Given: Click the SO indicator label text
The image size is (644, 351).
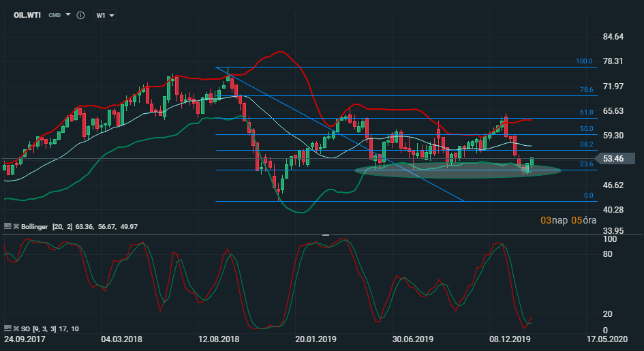Looking at the screenshot, I should click(26, 329).
